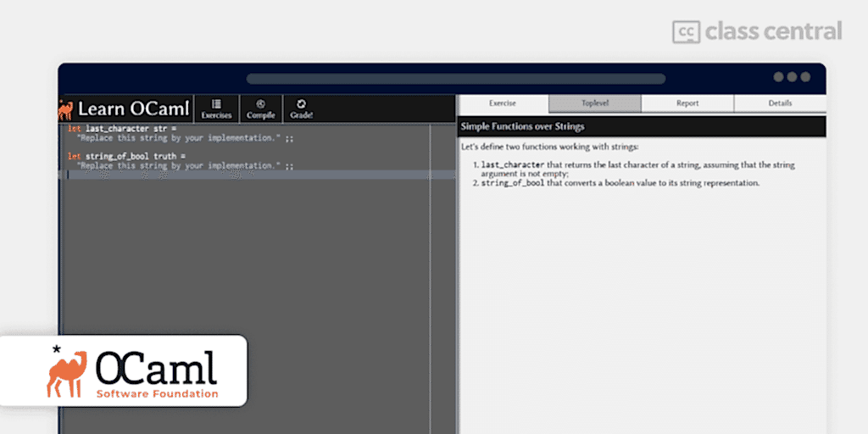
Task: Click the 'let string_of_bool truth =' code line
Action: [x=126, y=157]
